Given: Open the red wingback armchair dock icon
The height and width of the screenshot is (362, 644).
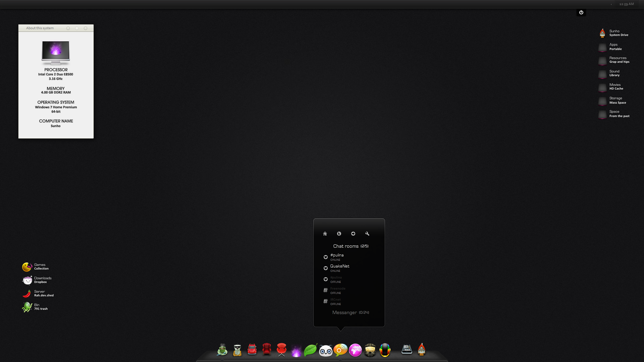Looking at the screenshot, I should pos(267,349).
